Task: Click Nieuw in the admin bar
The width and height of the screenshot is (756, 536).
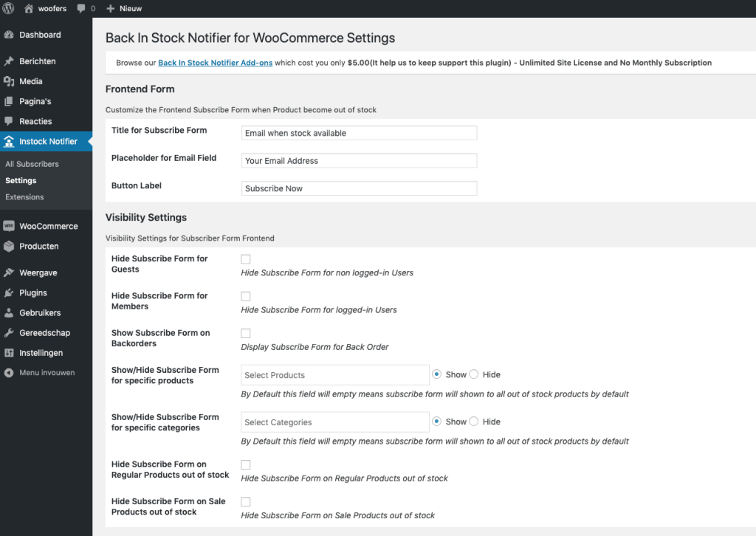Action: click(x=131, y=9)
